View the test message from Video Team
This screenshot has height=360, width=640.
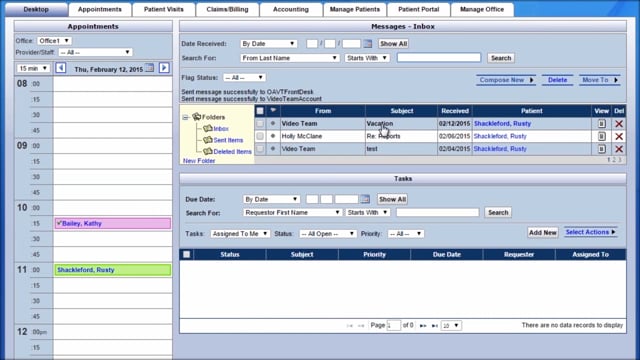601,149
